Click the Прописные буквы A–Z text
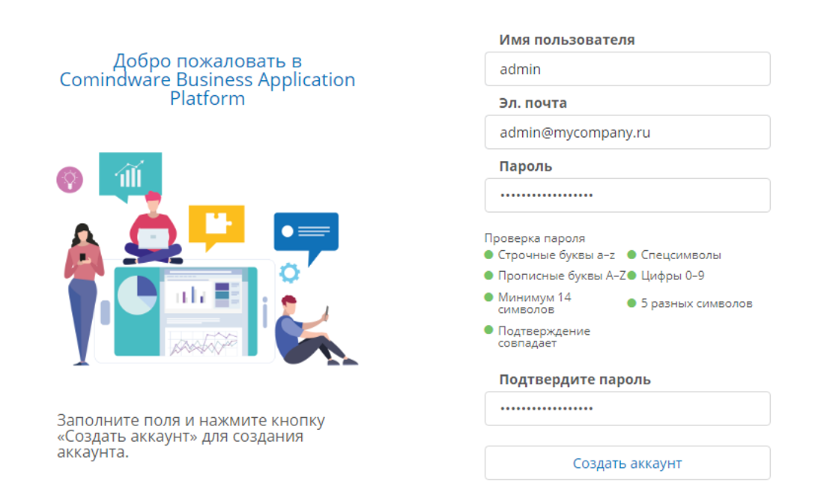 click(x=562, y=276)
